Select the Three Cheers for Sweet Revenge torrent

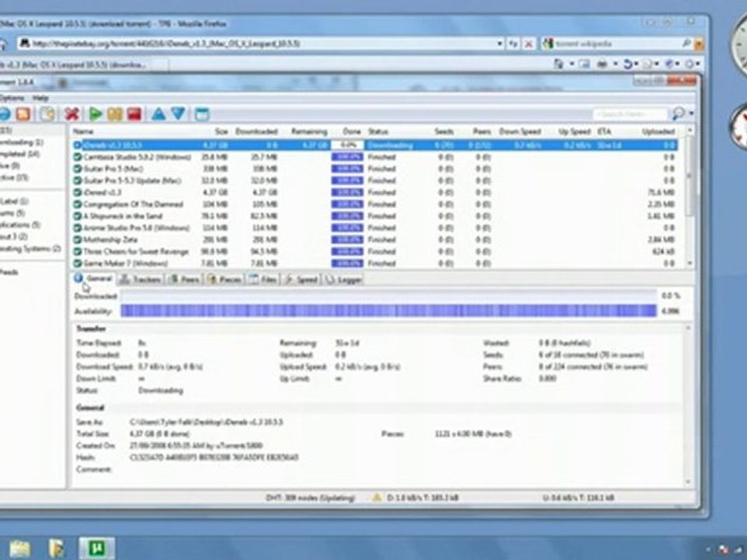coord(375,251)
